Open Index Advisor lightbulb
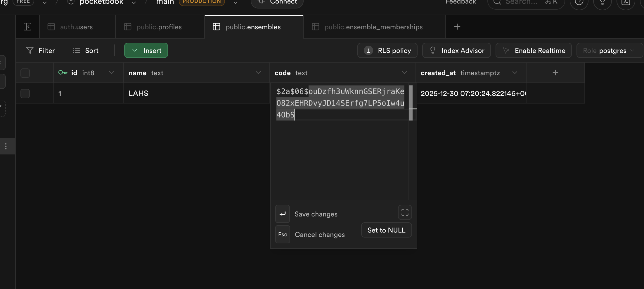The width and height of the screenshot is (644, 289). pos(433,50)
